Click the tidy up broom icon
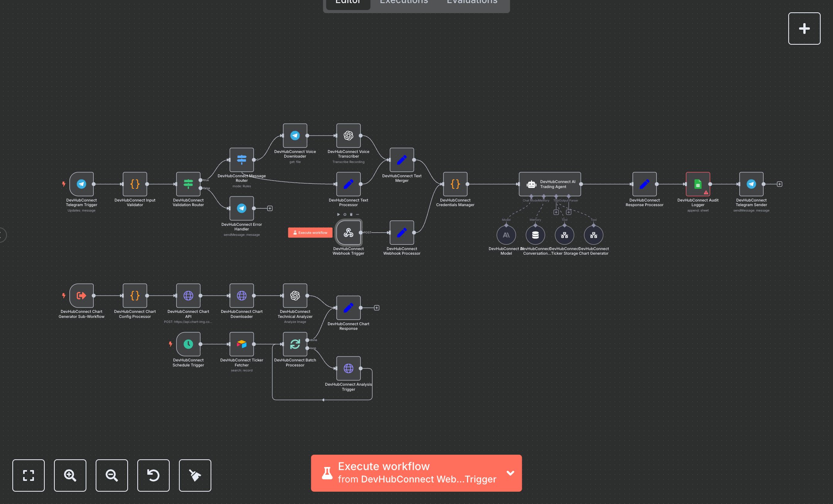 point(195,475)
